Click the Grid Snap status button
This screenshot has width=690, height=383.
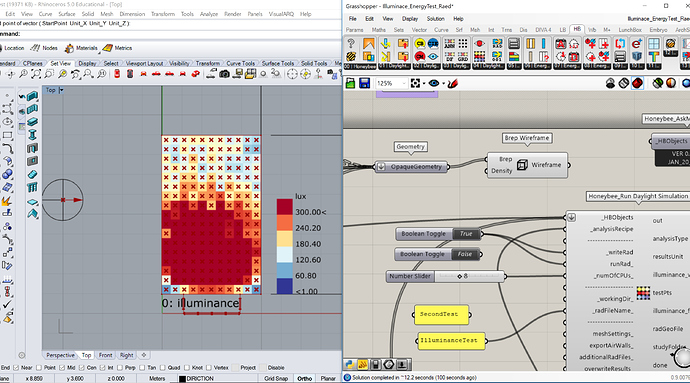pyautogui.click(x=276, y=379)
